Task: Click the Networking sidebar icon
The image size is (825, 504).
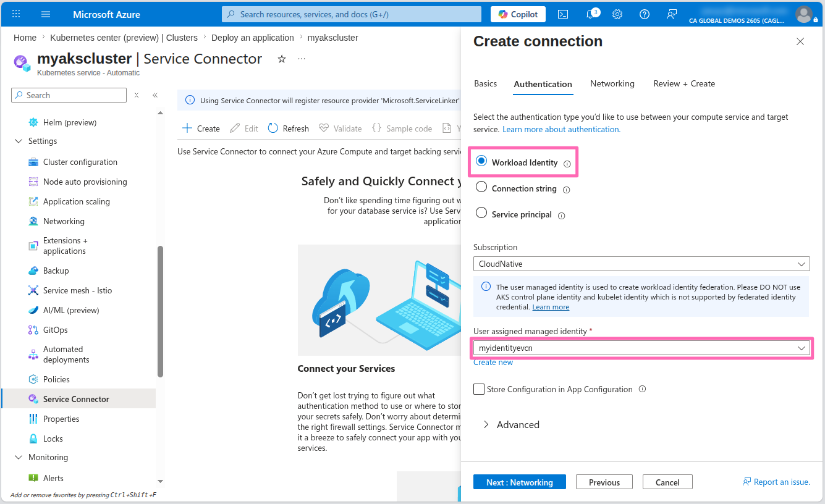Action: [33, 221]
